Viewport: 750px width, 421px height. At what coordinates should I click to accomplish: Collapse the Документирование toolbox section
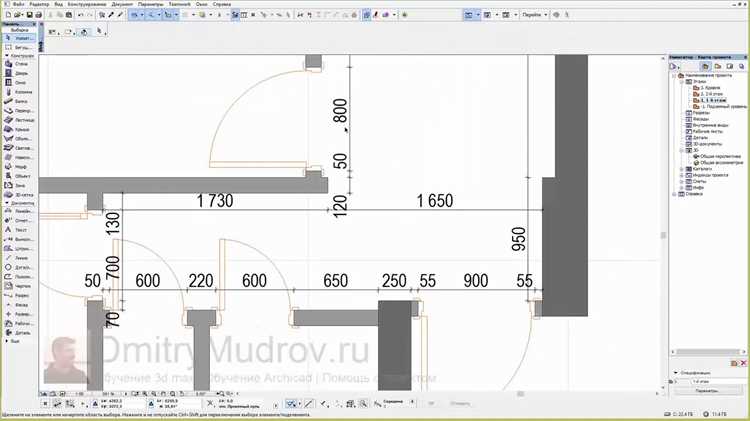pos(7,203)
